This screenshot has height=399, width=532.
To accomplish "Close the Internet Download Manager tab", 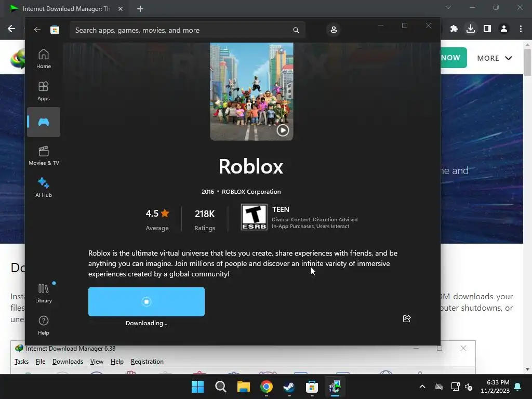I will [x=121, y=9].
